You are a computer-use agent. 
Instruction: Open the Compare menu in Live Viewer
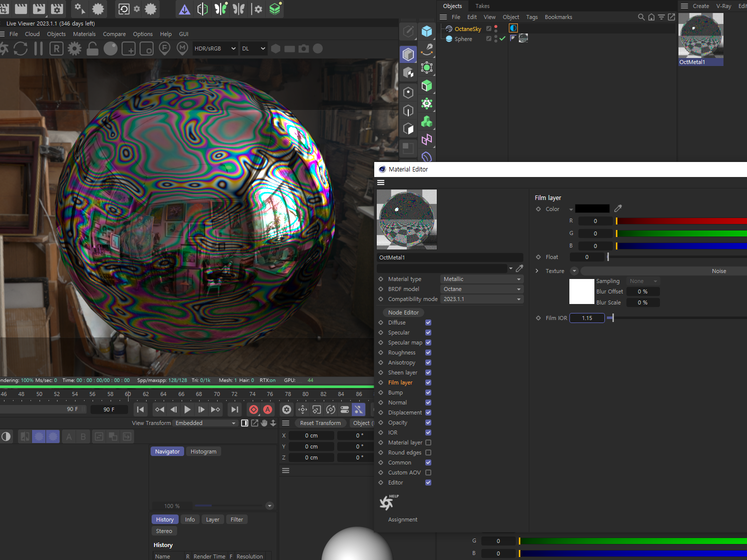click(114, 34)
